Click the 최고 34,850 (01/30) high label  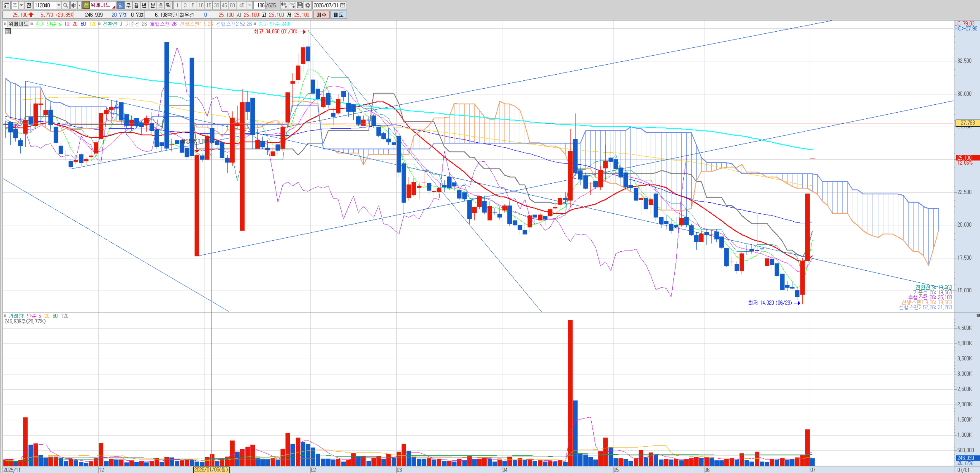point(275,32)
